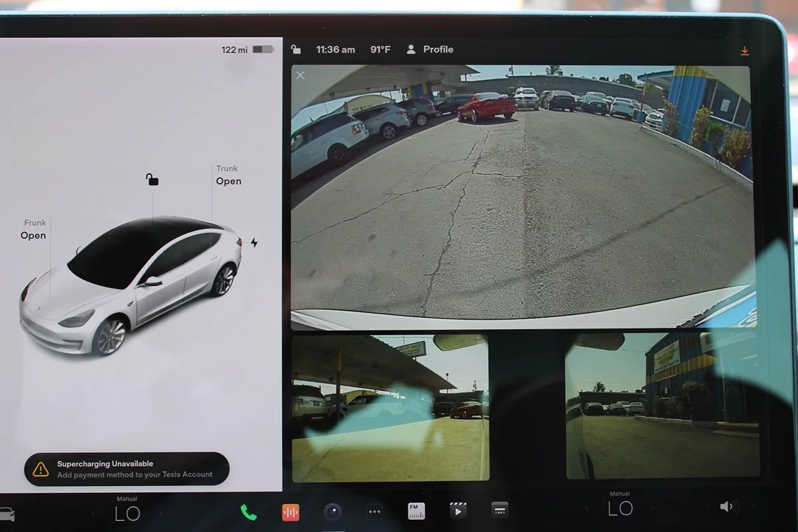Tap the charging bolt icon beside the car

[x=254, y=243]
